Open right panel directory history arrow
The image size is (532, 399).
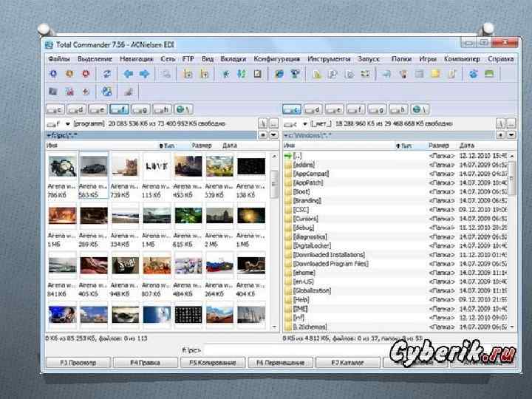[511, 135]
